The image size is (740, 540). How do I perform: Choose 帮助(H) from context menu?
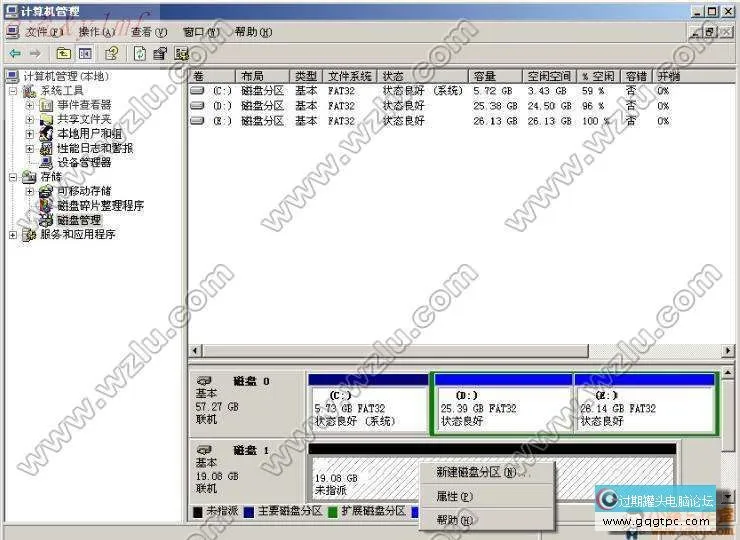[486, 520]
